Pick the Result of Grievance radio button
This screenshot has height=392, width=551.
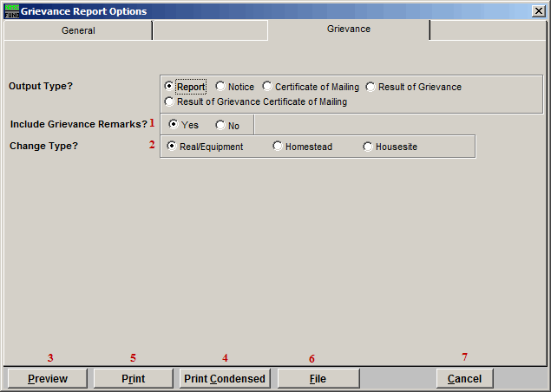tap(371, 87)
